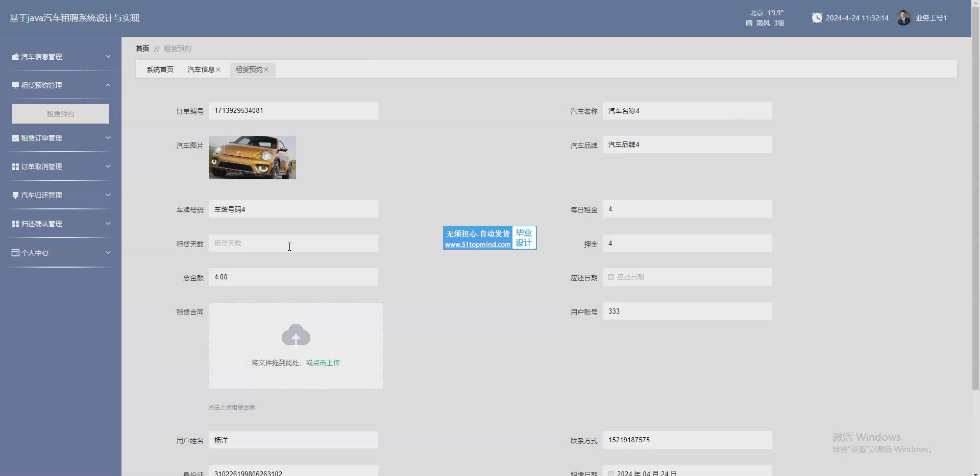Click the 点击上传租赁合同 hint text
The image size is (980, 476).
coord(232,408)
